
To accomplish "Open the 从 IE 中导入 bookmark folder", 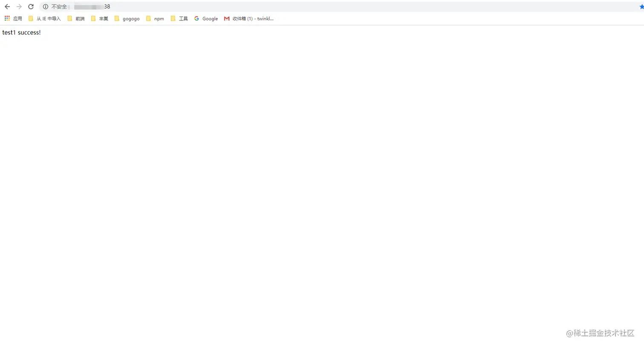I will click(45, 19).
